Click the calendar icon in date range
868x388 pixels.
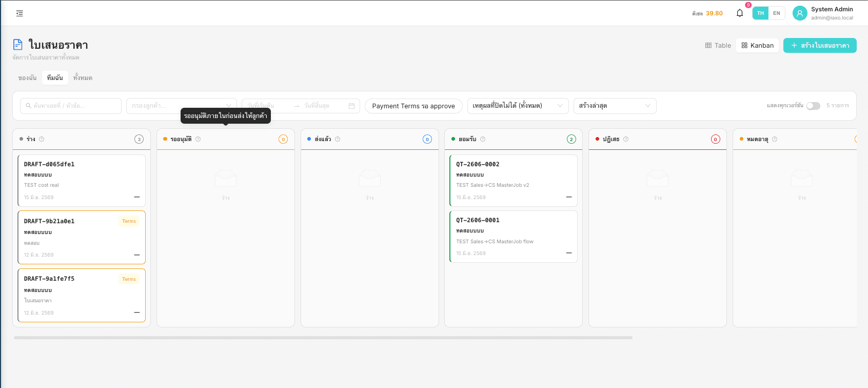351,106
